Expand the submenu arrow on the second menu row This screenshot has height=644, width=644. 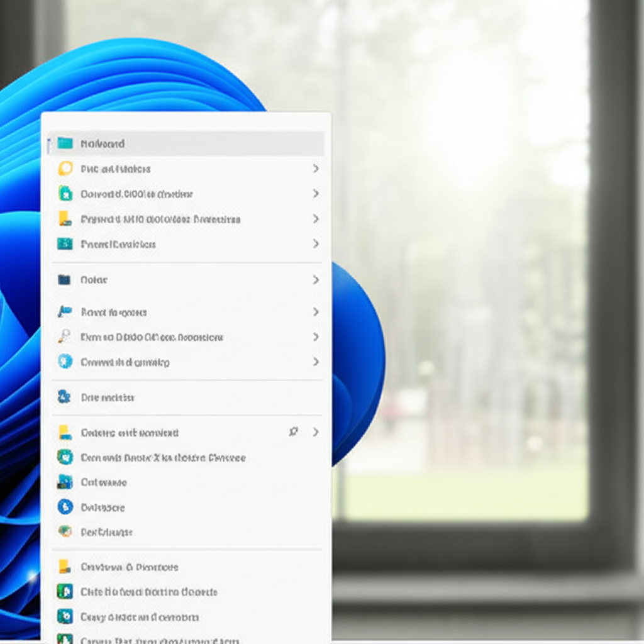point(316,169)
